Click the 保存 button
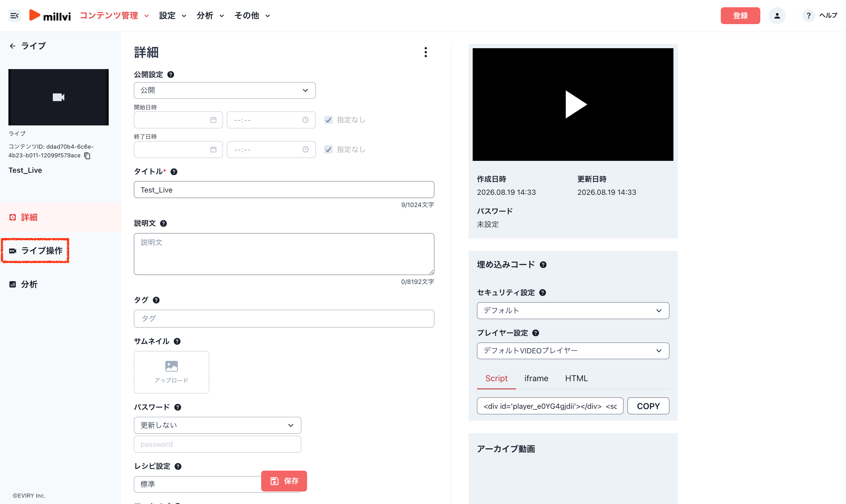 point(284,481)
